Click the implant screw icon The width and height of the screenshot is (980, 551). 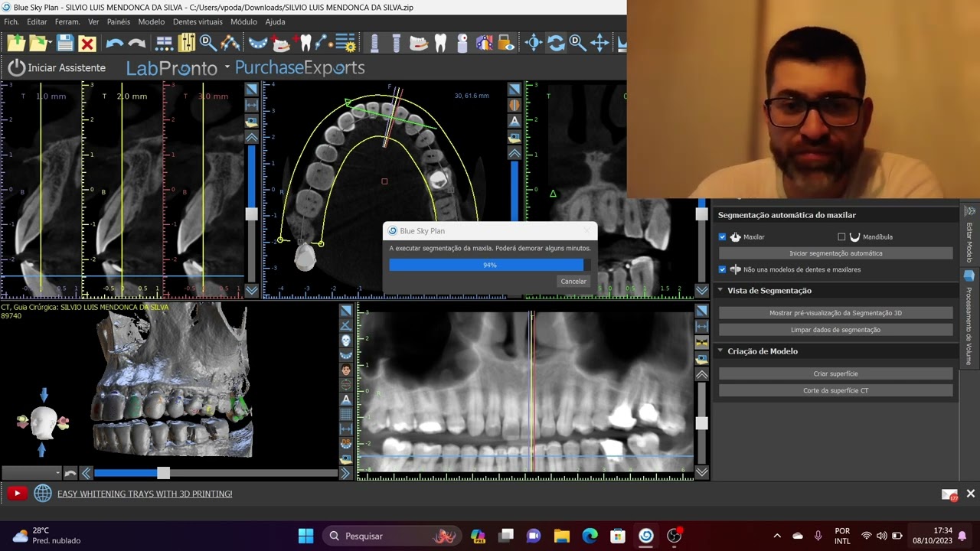374,43
